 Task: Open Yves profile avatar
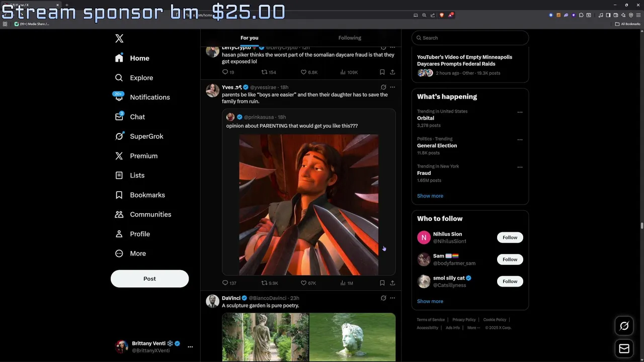[212, 90]
